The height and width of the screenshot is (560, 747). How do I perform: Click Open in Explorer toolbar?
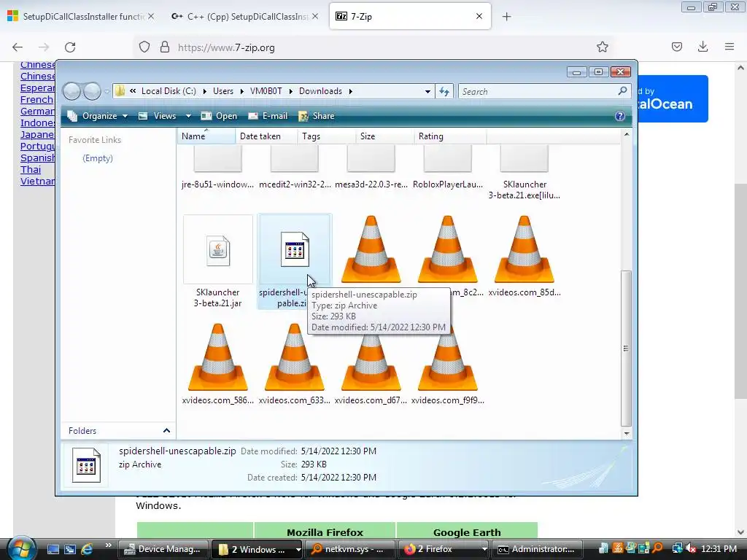219,116
